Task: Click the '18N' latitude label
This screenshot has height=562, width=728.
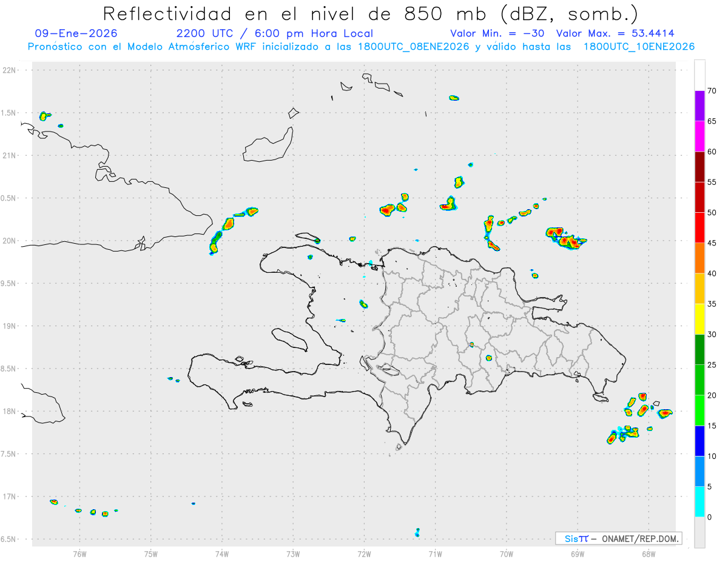Action: [x=9, y=412]
